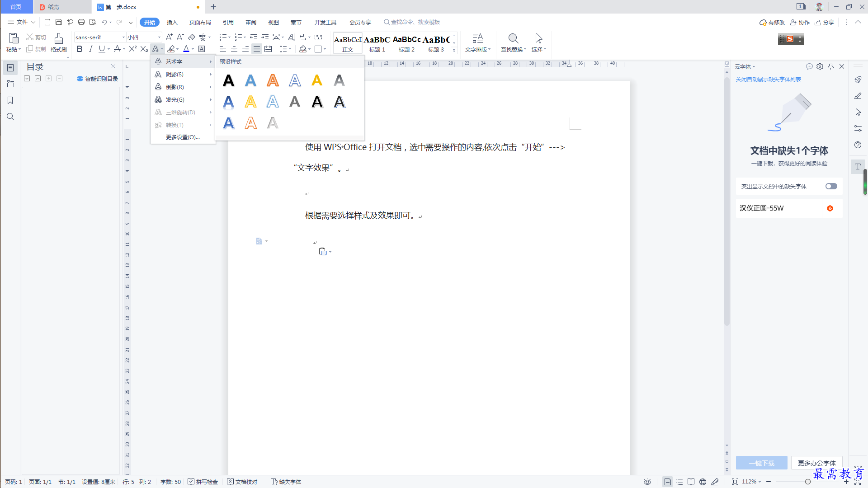Open the 阴影(S) shadow submenu
The height and width of the screenshot is (488, 868).
click(x=183, y=74)
